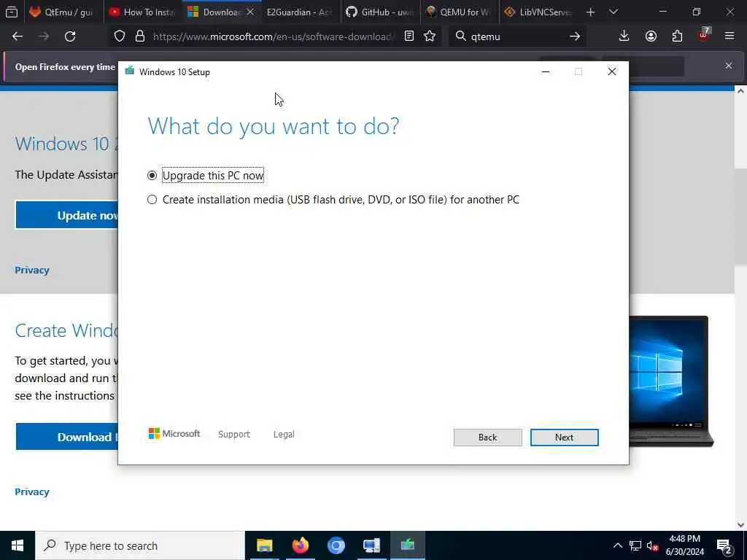Open the computer monitor app in taskbar
Image resolution: width=747 pixels, height=560 pixels.
pyautogui.click(x=371, y=545)
